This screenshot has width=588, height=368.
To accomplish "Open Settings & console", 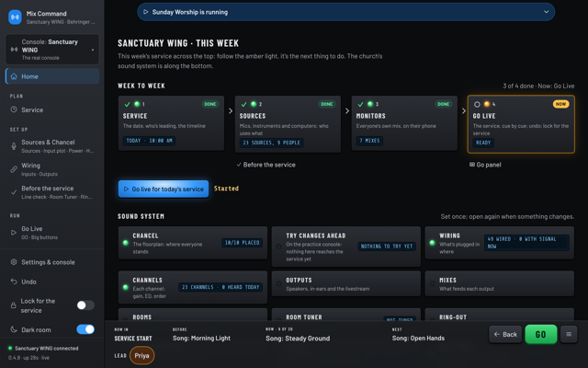I will [x=52, y=262].
